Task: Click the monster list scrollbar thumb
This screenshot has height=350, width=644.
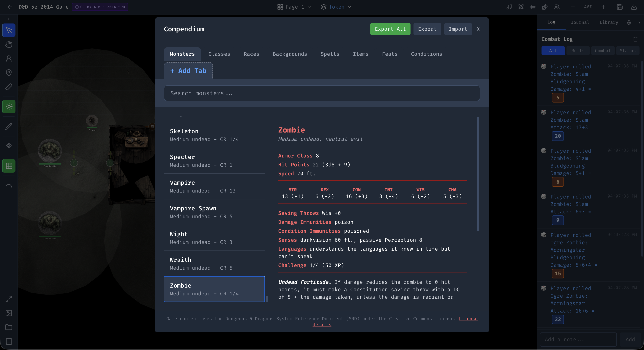Action: (267, 299)
